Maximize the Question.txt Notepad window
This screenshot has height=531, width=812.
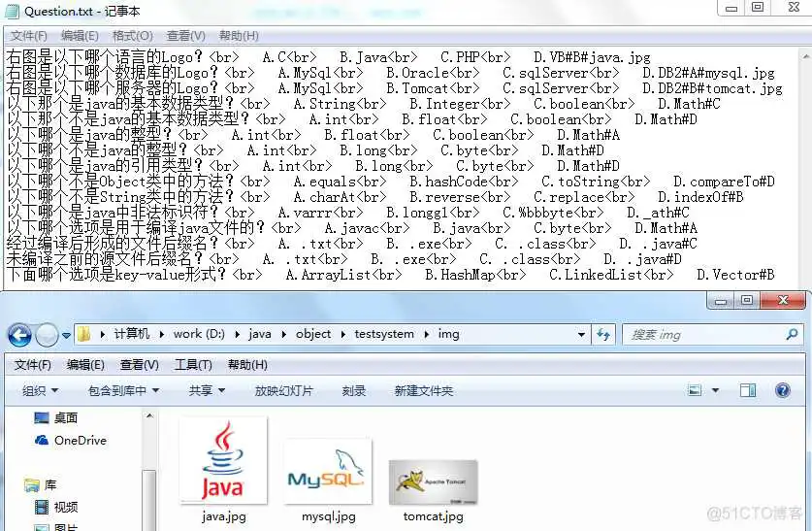(758, 7)
